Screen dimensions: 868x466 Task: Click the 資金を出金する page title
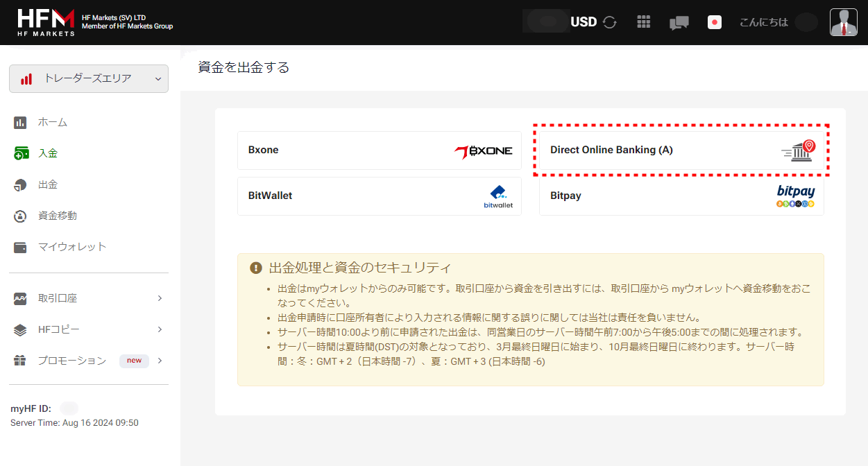(x=244, y=67)
